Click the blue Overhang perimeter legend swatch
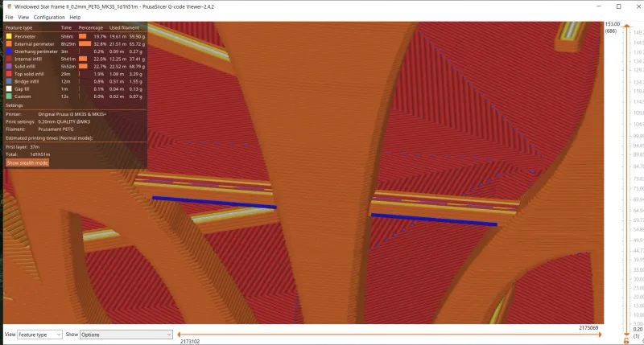The width and height of the screenshot is (644, 345). [x=8, y=51]
